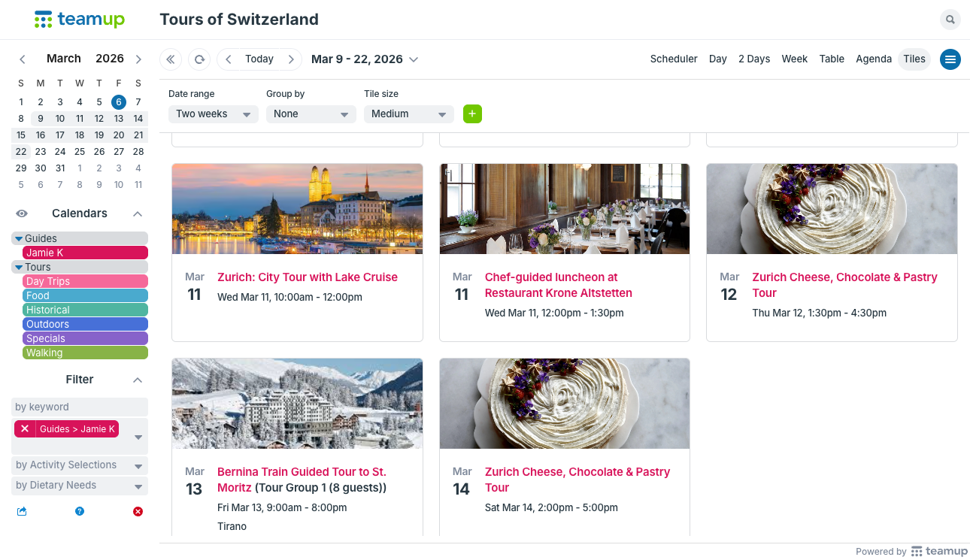Collapse the Guides folder
The image size is (970, 560).
[x=19, y=238]
